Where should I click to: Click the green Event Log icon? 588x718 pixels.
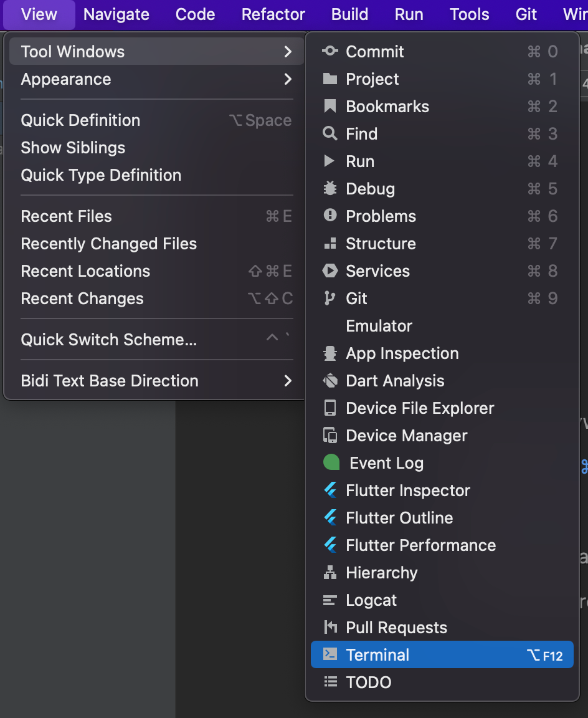(x=331, y=463)
